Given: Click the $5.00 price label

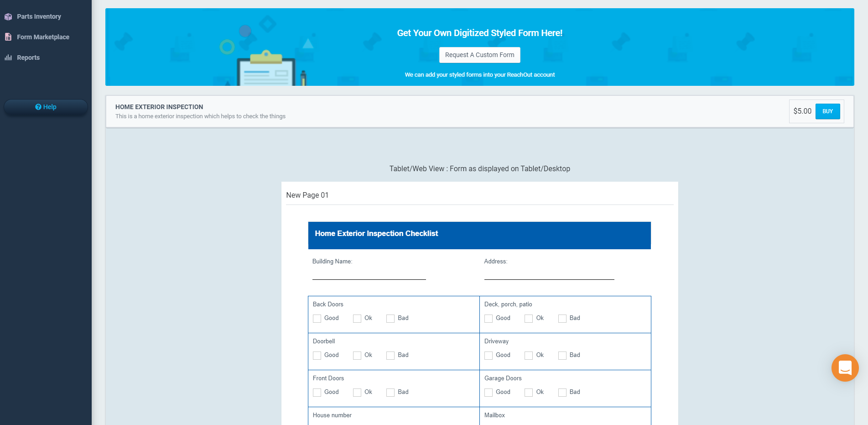Looking at the screenshot, I should 802,111.
